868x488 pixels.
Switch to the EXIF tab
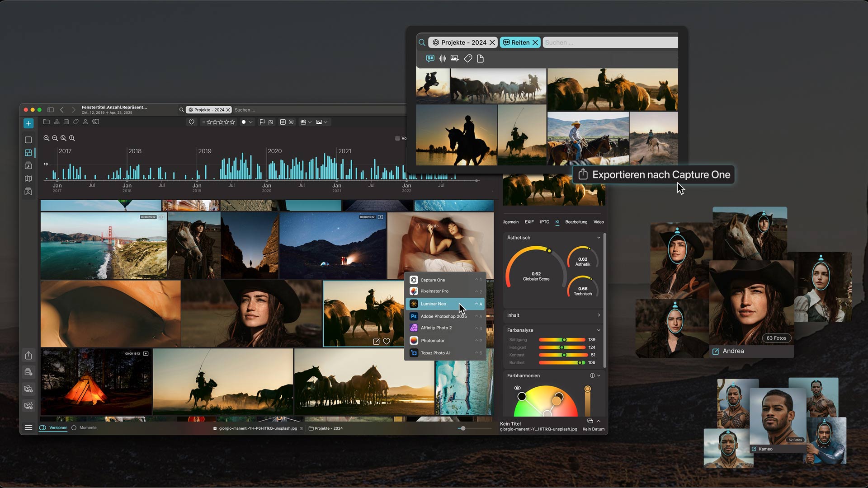pos(529,222)
